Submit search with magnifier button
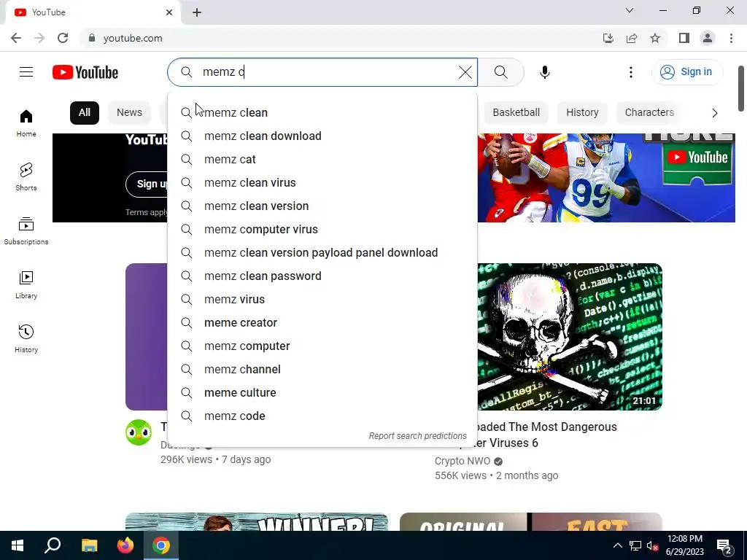 [500, 72]
